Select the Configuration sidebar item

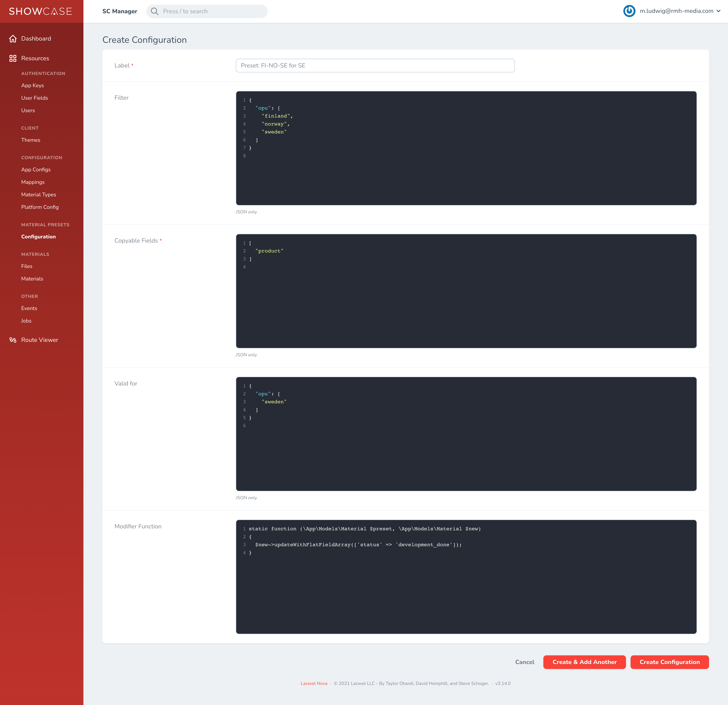pyautogui.click(x=38, y=237)
